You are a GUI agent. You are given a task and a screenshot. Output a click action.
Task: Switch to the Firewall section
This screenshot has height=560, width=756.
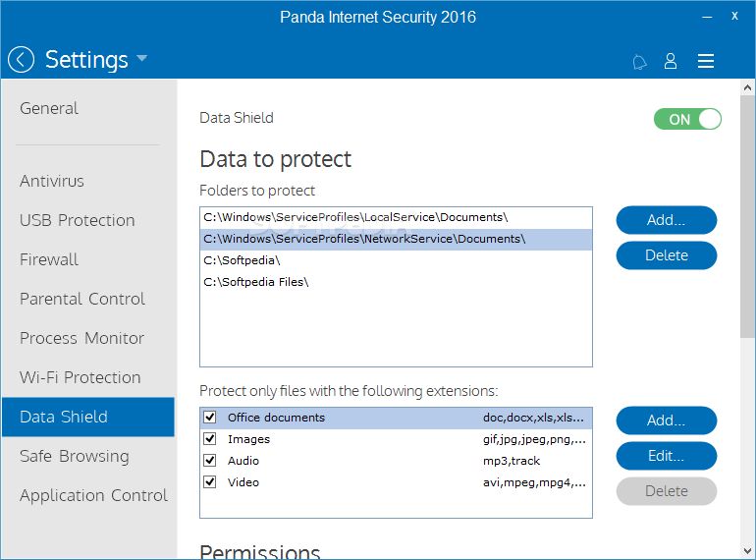coord(49,259)
